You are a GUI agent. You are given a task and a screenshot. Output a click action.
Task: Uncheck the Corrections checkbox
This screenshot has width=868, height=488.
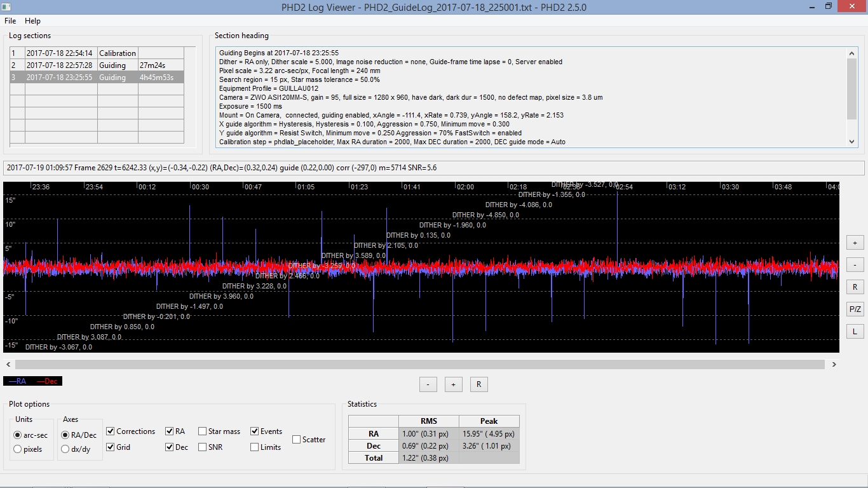pos(131,431)
